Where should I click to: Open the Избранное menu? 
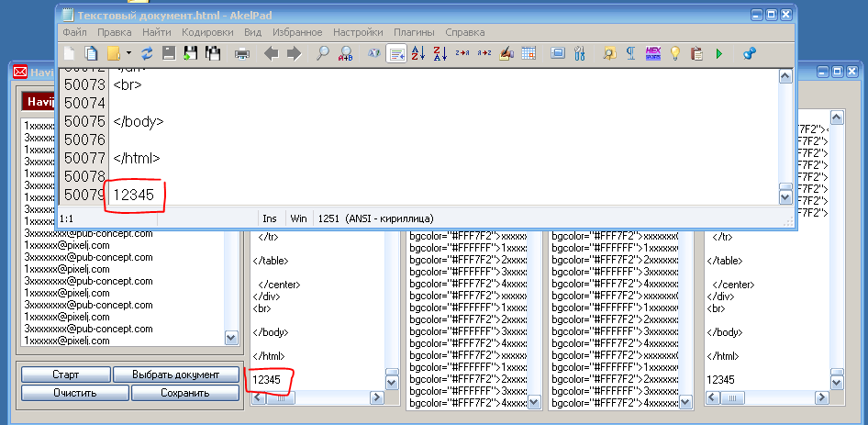click(296, 32)
